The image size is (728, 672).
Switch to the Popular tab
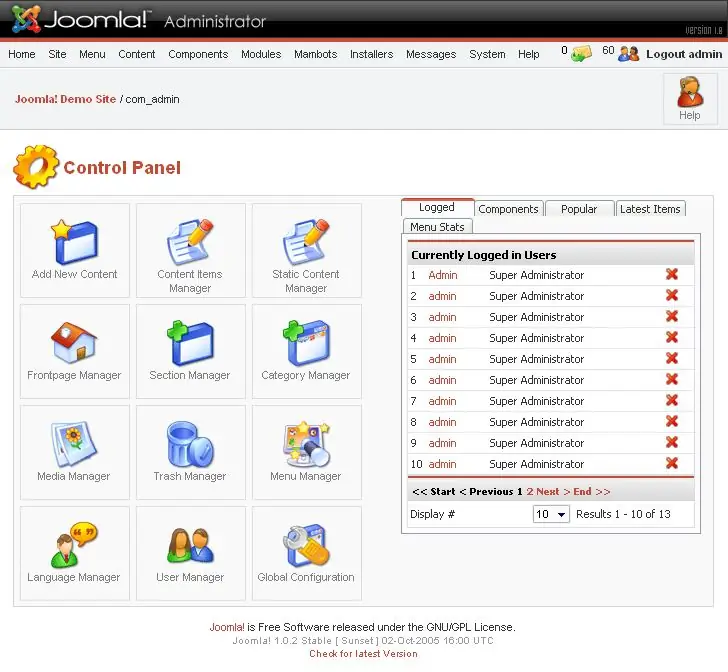click(579, 209)
